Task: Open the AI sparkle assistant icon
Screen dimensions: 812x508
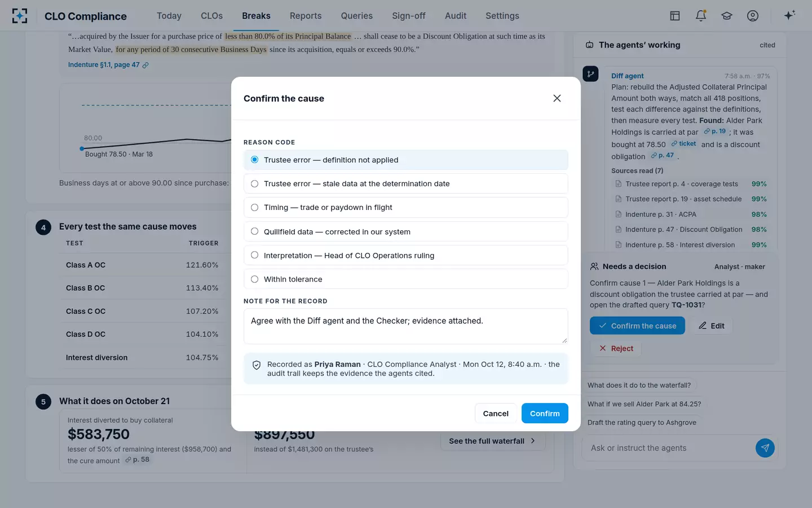Action: (789, 15)
